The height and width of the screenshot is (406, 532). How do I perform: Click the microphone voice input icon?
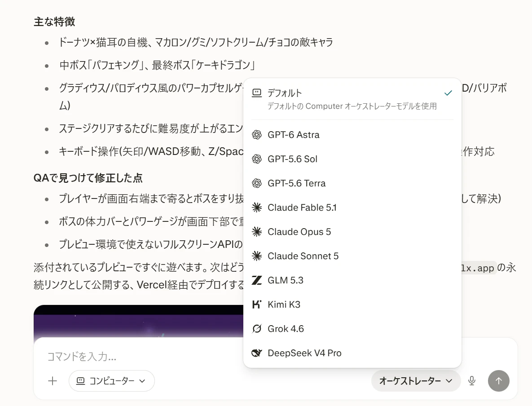[471, 381]
